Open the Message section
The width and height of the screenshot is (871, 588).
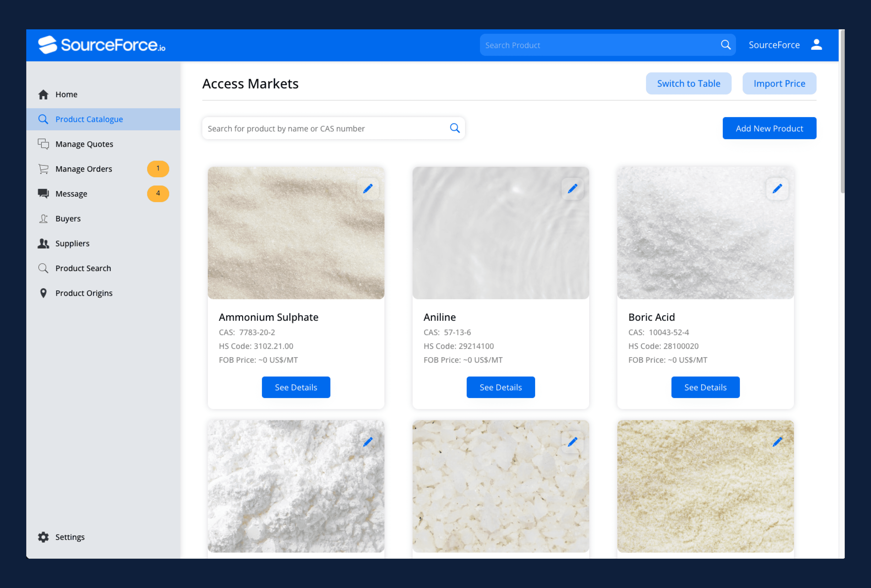pos(71,194)
